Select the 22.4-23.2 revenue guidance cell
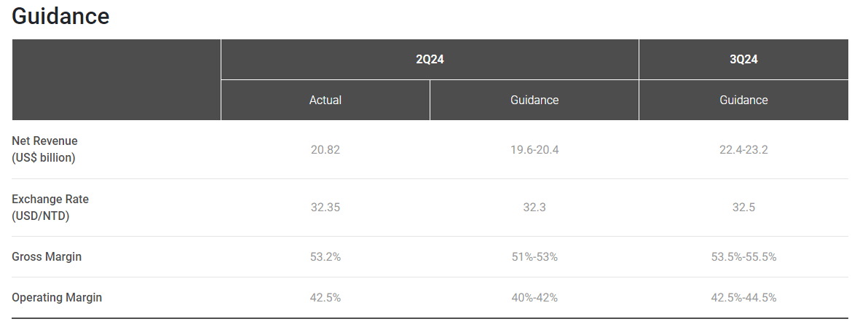868x335 pixels. coord(743,150)
